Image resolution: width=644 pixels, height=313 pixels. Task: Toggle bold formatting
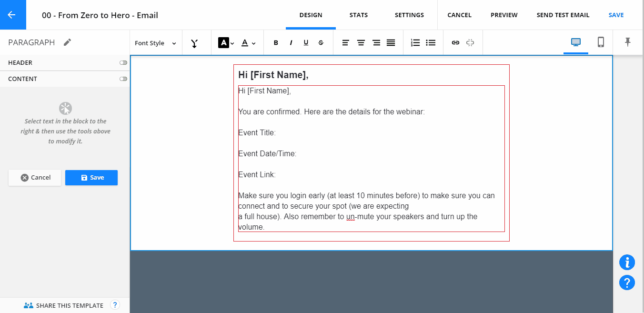coord(276,43)
